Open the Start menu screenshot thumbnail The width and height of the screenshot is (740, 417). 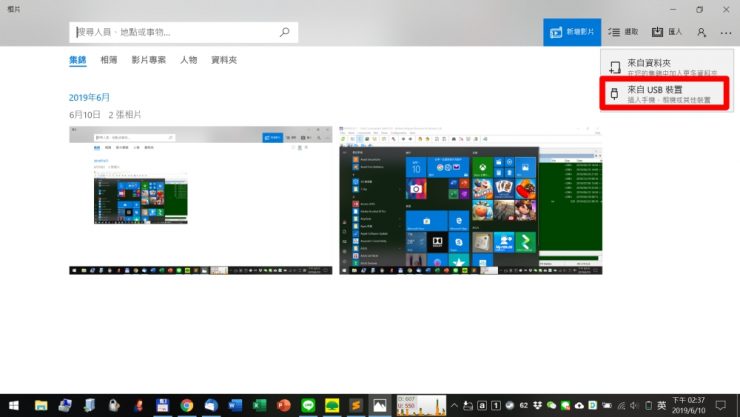coord(470,200)
